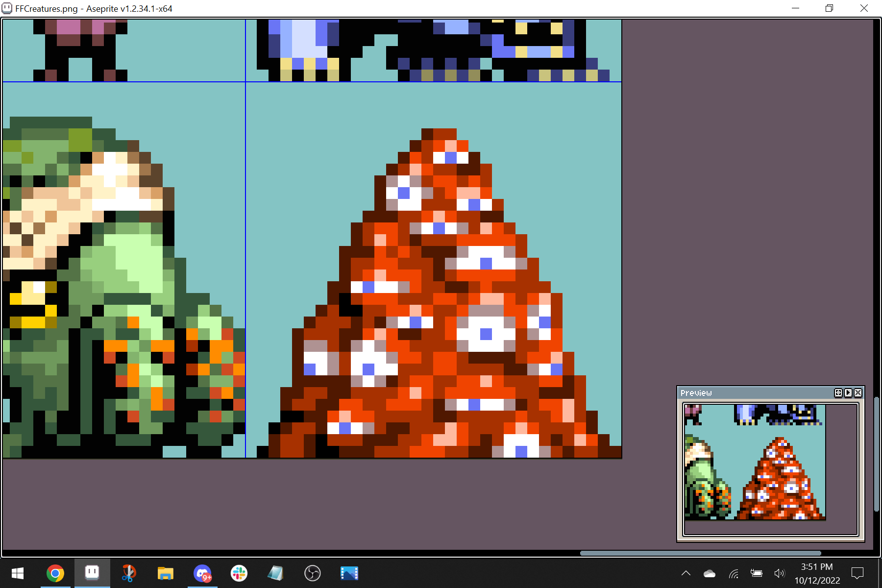
Task: Click the editor's vertical scrollbar
Action: click(877, 453)
